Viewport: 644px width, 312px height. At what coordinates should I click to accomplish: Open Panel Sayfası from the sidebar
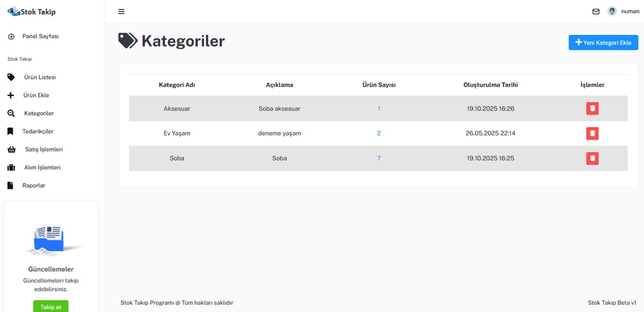point(40,37)
